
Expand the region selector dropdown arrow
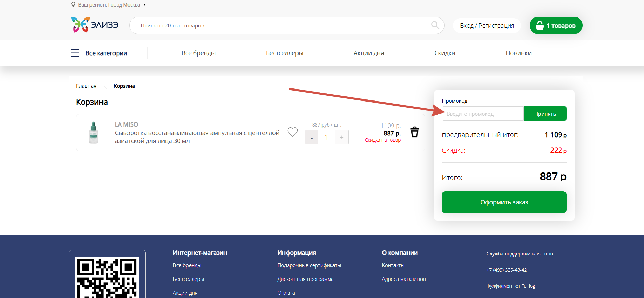[x=144, y=5]
